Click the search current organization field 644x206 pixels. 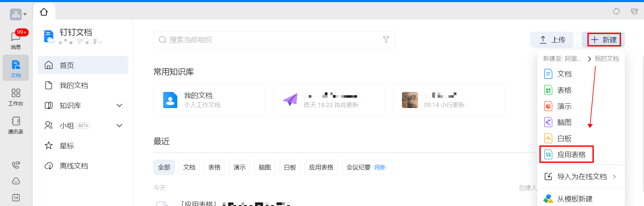269,40
